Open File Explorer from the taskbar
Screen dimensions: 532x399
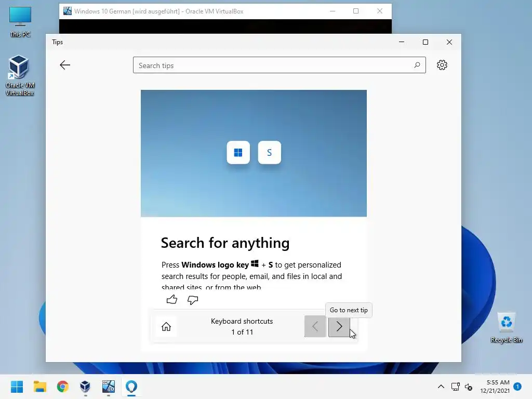pos(39,387)
